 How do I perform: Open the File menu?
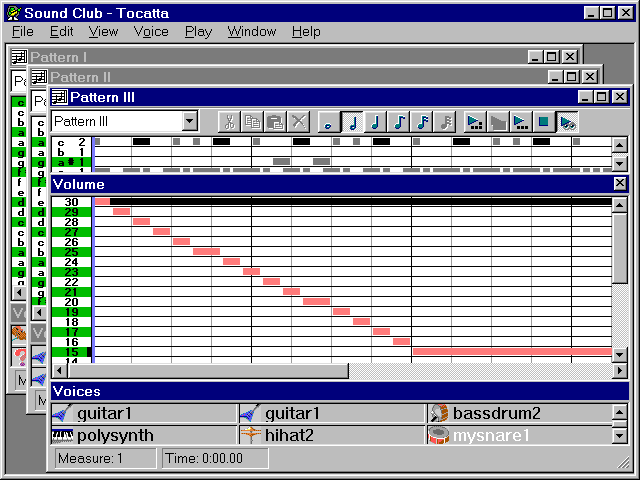coord(22,31)
